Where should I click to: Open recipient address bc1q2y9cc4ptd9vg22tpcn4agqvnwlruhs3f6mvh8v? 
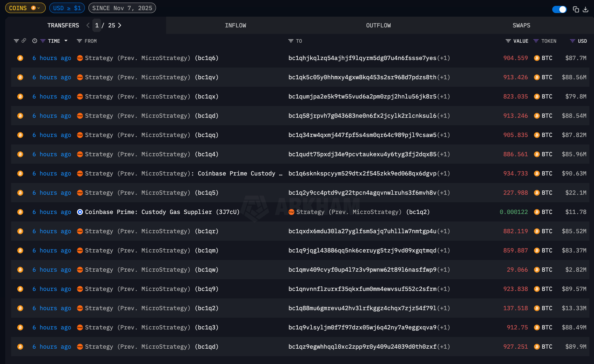pyautogui.click(x=362, y=193)
